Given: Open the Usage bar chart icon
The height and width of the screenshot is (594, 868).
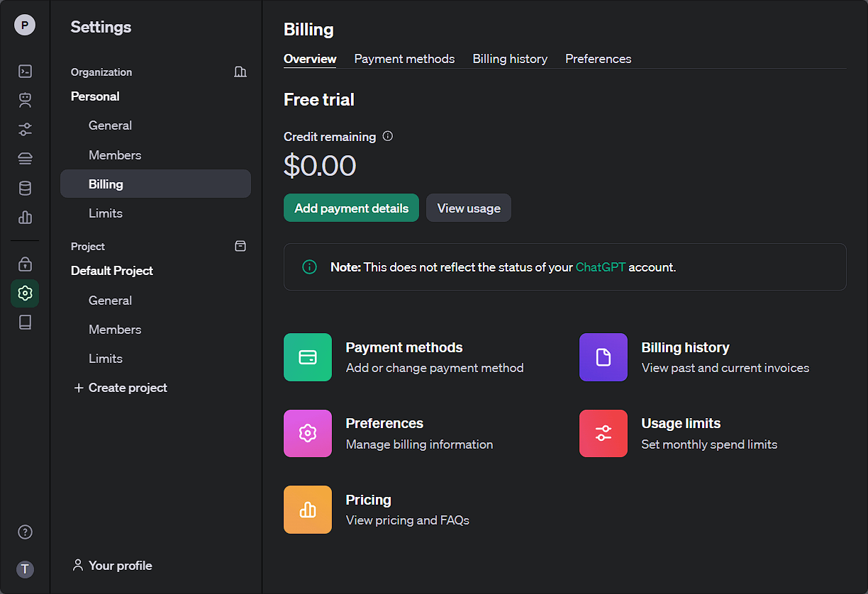Looking at the screenshot, I should tap(25, 217).
